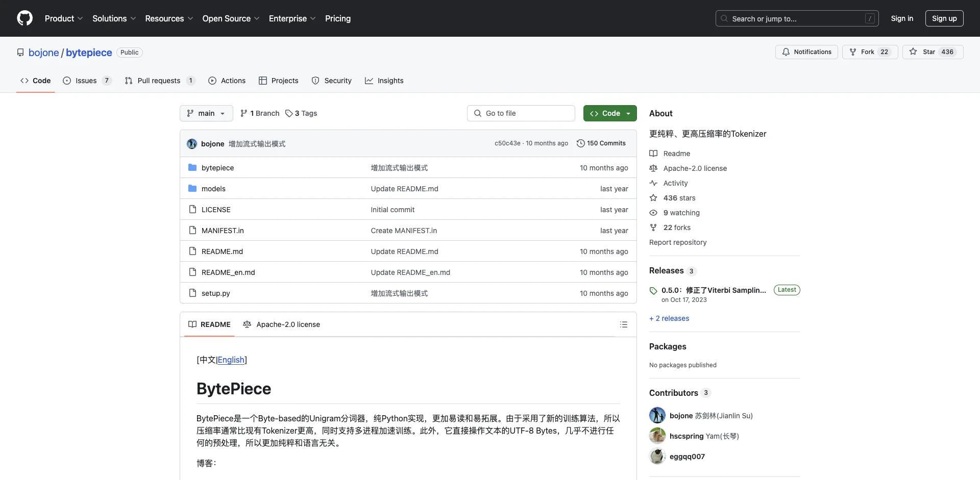This screenshot has width=980, height=480.
Task: Click the bytepiece folder icon
Action: coord(192,167)
